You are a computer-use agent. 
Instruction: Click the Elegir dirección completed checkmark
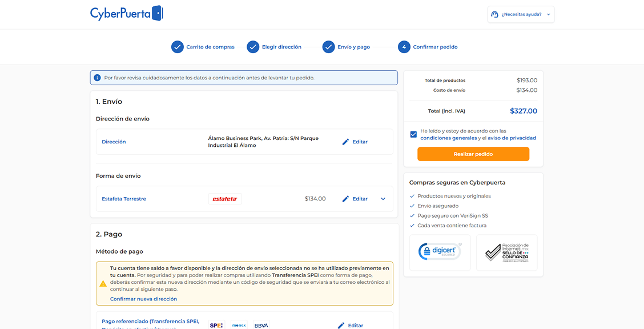[253, 46]
